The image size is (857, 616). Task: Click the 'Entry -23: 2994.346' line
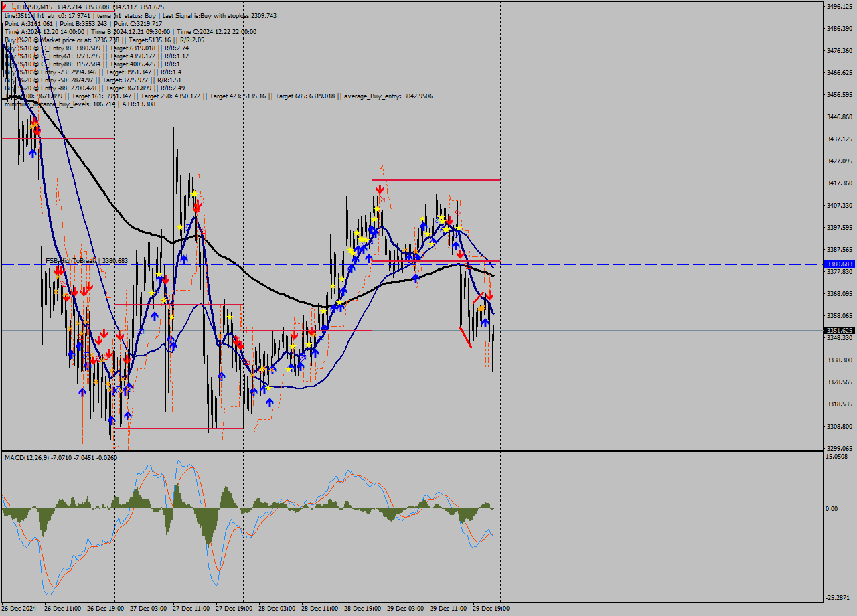(x=92, y=72)
